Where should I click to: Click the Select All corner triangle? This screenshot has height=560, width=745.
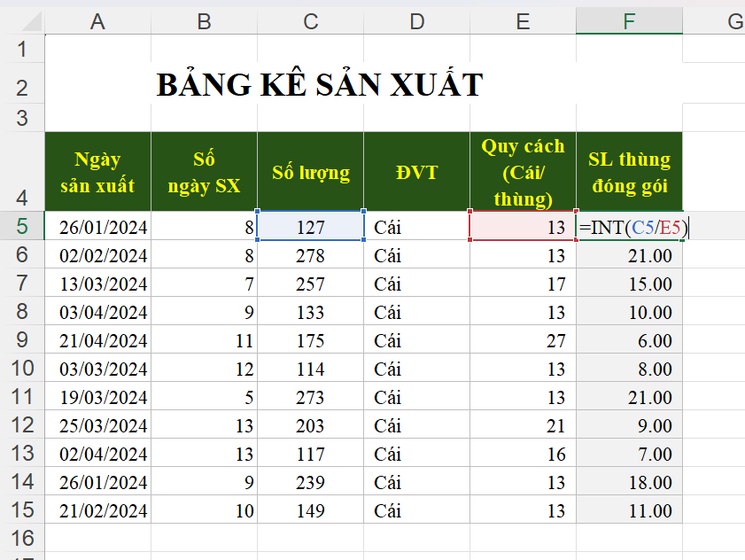pyautogui.click(x=31, y=21)
